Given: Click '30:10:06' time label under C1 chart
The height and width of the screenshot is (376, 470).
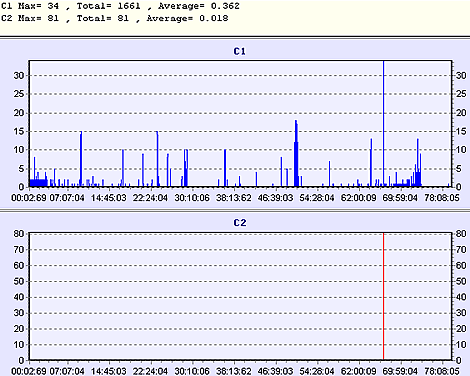Looking at the screenshot, I should coord(192,198).
